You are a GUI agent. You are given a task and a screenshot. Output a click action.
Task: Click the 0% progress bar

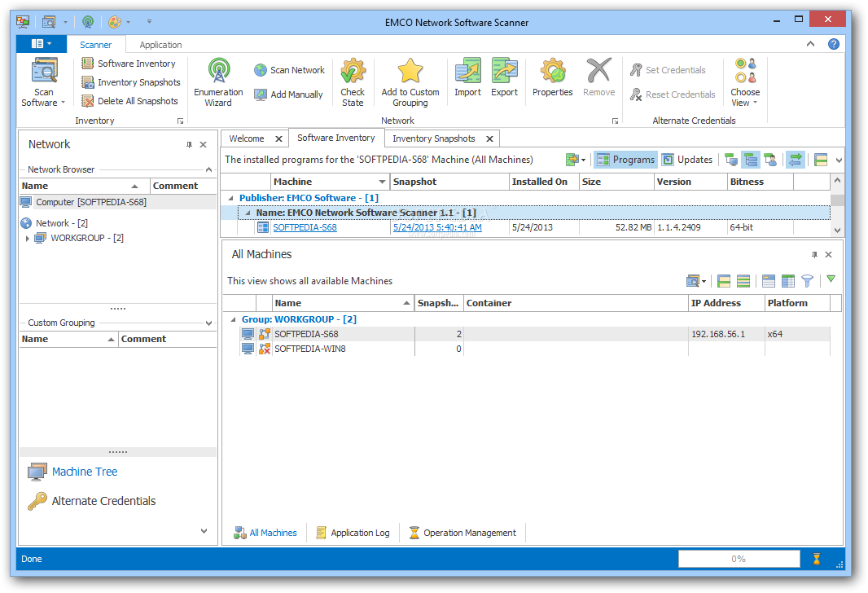coord(739,559)
